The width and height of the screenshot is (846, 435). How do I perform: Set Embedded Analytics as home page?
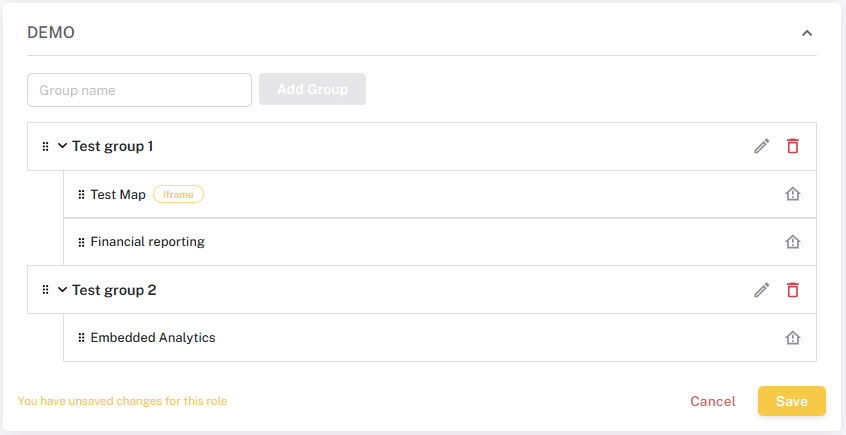click(793, 338)
